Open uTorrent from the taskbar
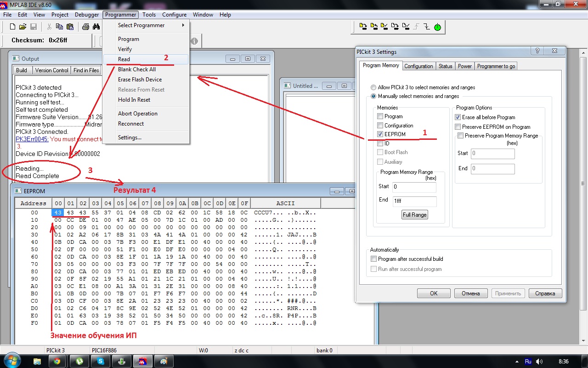588x368 pixels. [x=79, y=362]
